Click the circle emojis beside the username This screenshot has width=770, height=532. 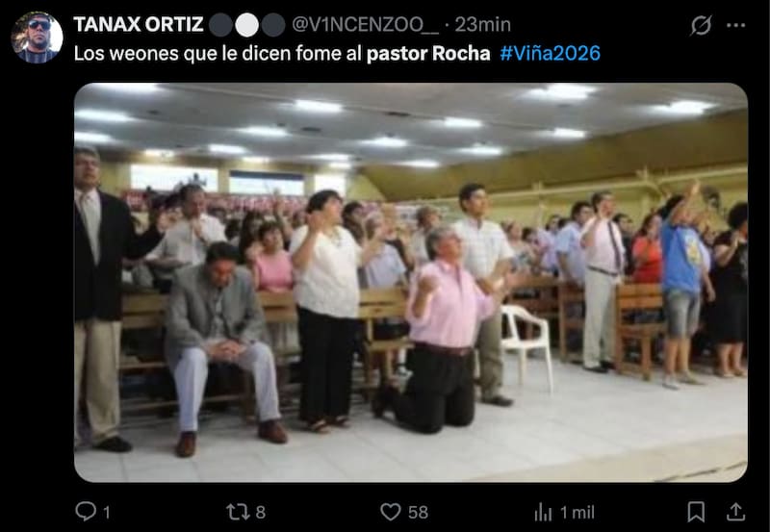(247, 25)
